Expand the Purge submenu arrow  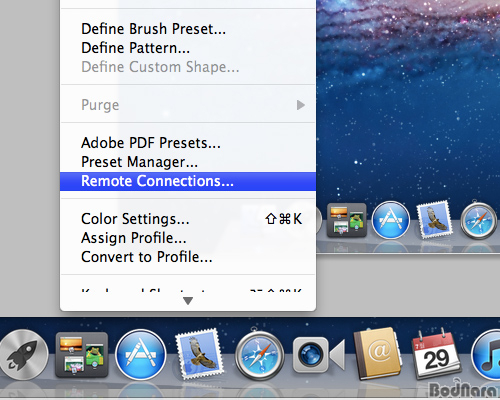(301, 105)
